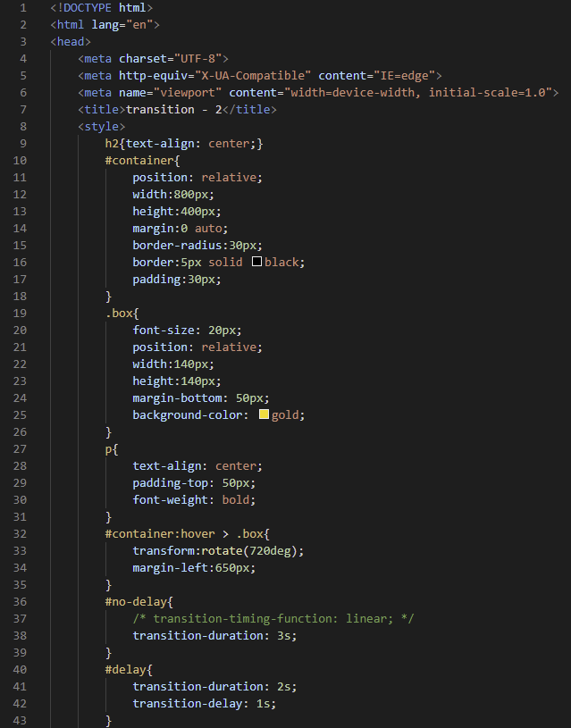571x728 pixels.
Task: Click the opening head tag
Action: pyautogui.click(x=71, y=42)
